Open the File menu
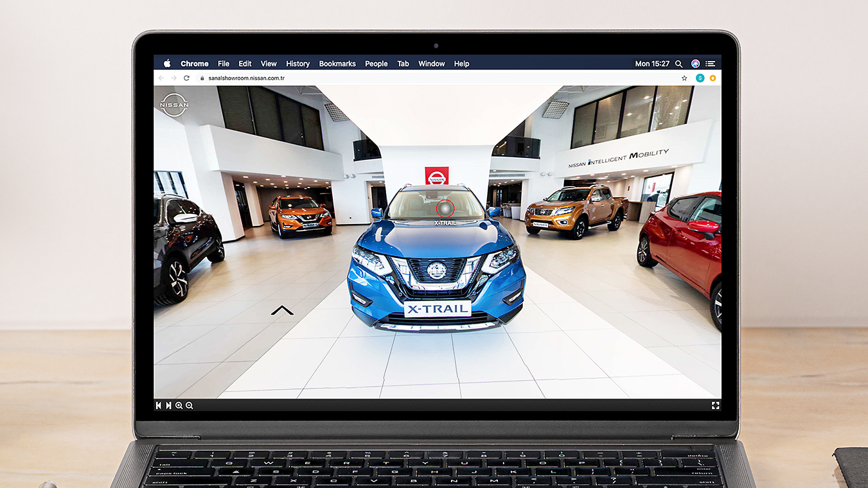 224,64
